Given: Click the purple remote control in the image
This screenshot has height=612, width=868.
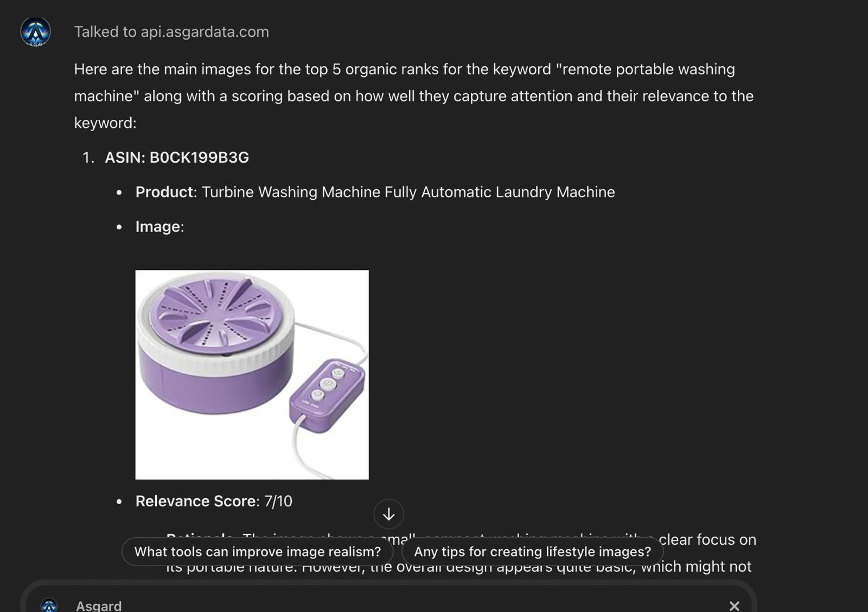Looking at the screenshot, I should click(326, 396).
